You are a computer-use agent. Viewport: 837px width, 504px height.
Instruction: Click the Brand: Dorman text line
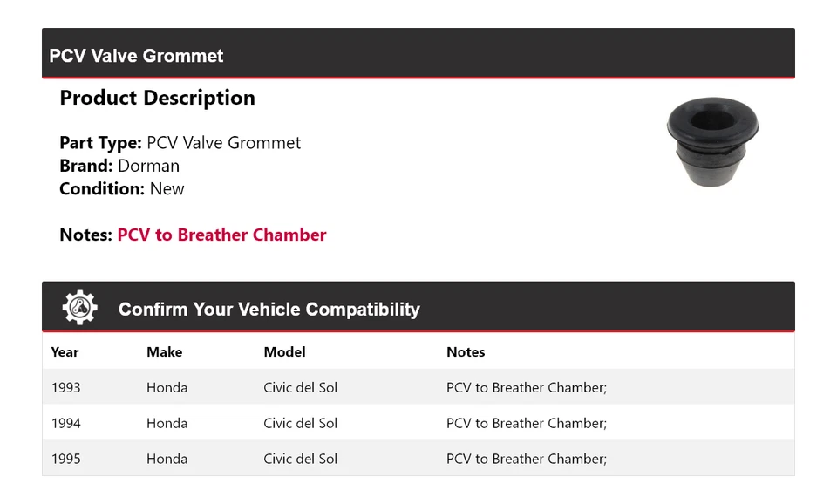click(x=119, y=166)
